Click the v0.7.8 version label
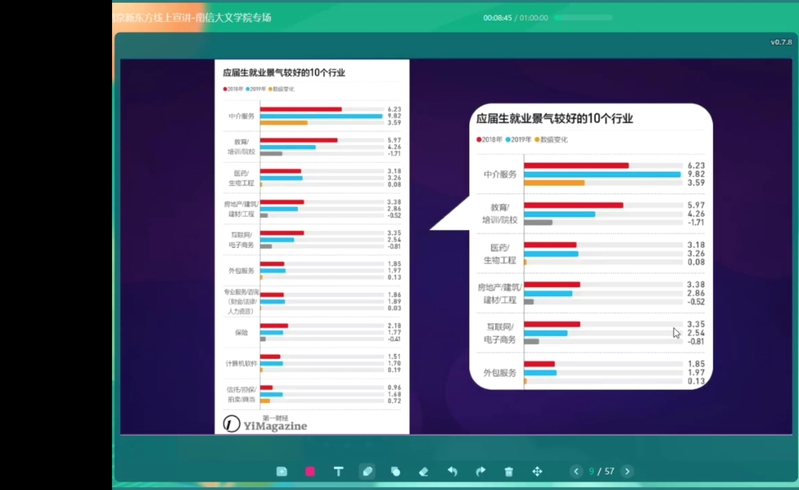The width and height of the screenshot is (799, 490). 780,42
